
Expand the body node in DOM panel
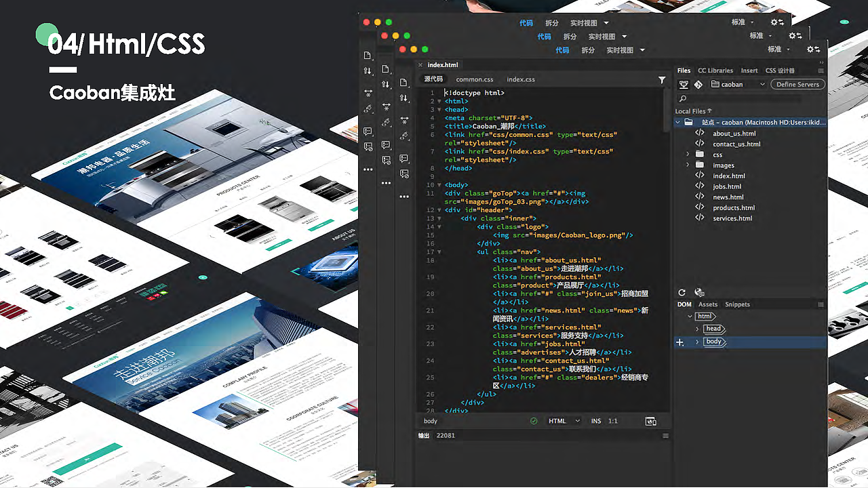[697, 342]
